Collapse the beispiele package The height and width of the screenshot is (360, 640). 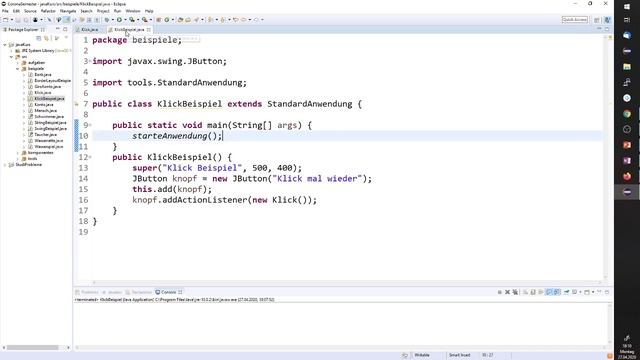pos(18,69)
